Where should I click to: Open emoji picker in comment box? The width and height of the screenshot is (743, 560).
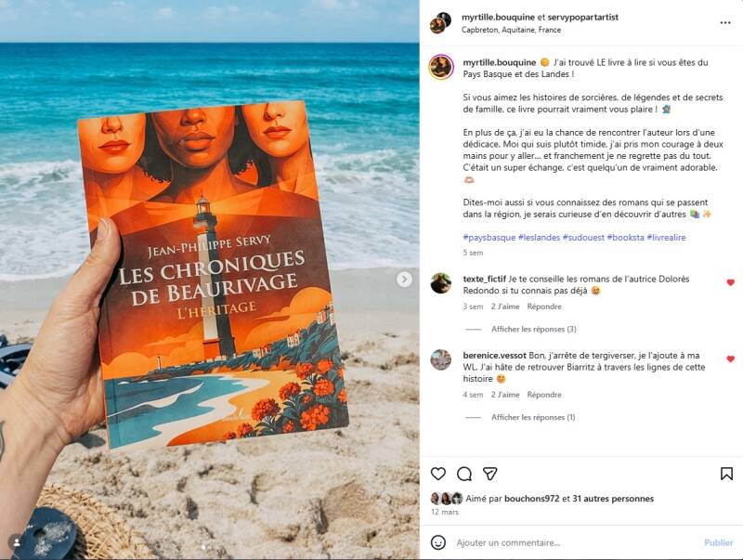[x=437, y=542]
